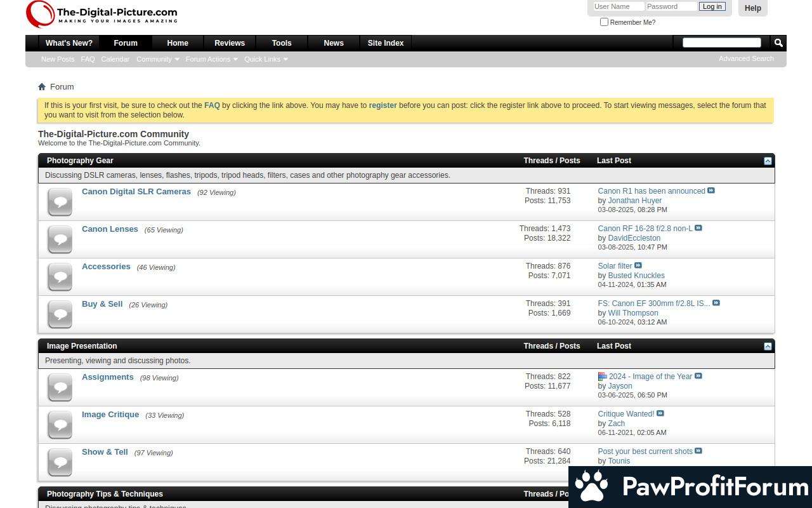Click the home icon beside Forum breadcrumb
The image size is (812, 508).
(42, 87)
